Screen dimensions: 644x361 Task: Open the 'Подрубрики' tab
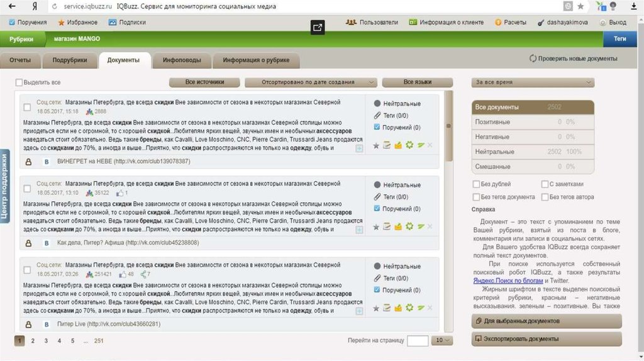(x=69, y=60)
